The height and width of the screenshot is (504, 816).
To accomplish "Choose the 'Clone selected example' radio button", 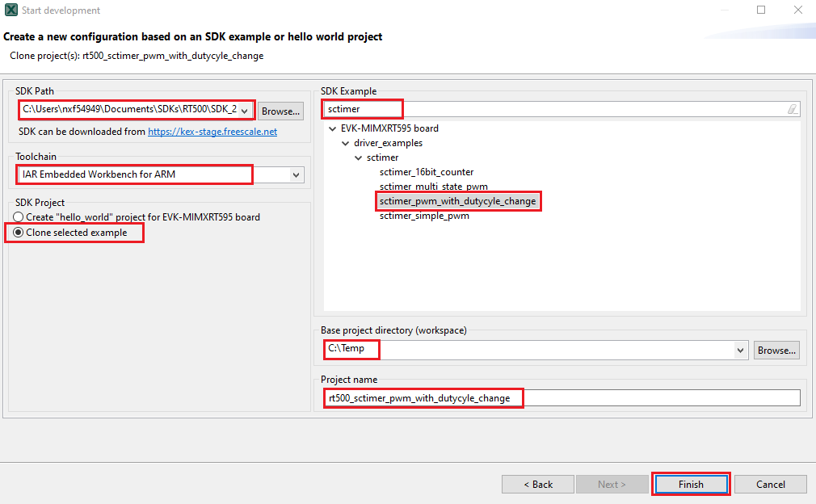I will click(19, 233).
